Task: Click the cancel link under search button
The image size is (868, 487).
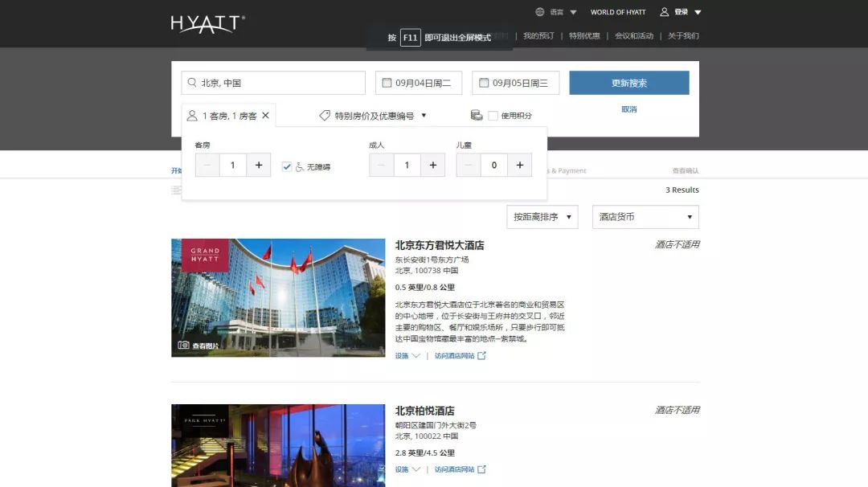Action: [x=628, y=109]
